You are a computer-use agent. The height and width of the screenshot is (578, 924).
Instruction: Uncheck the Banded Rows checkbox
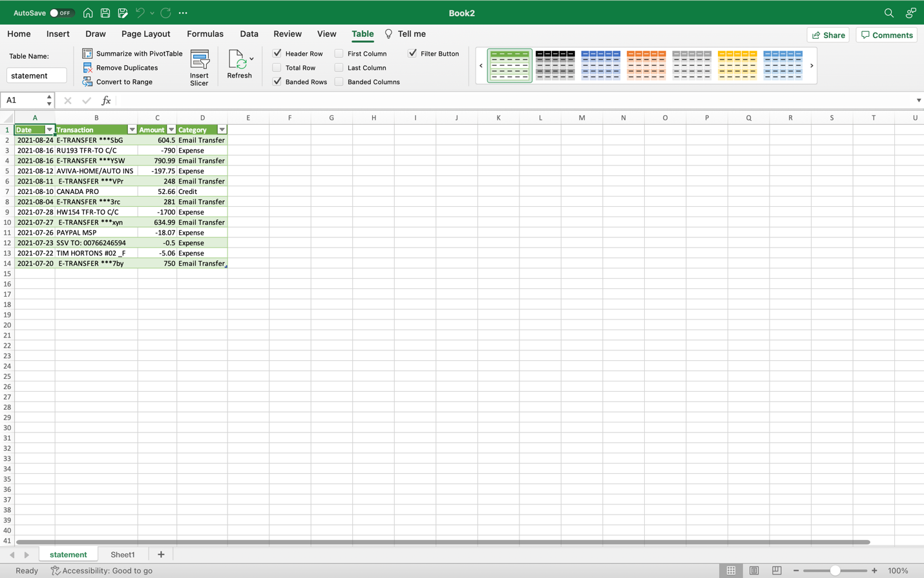277,81
